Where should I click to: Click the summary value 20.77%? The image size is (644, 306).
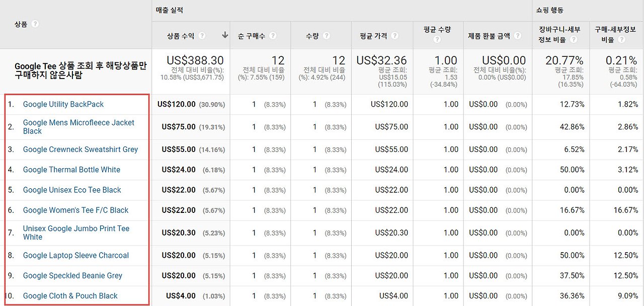565,61
